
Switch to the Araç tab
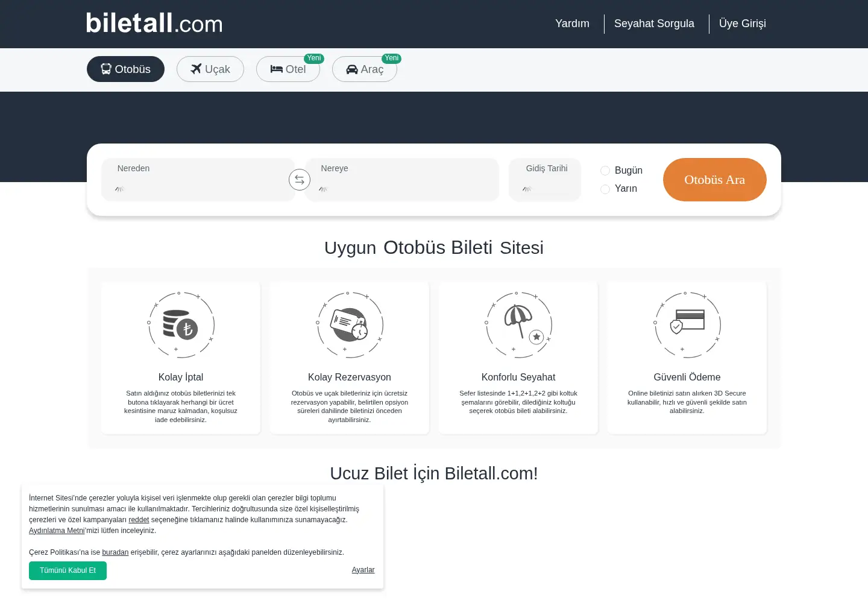pyautogui.click(x=365, y=69)
